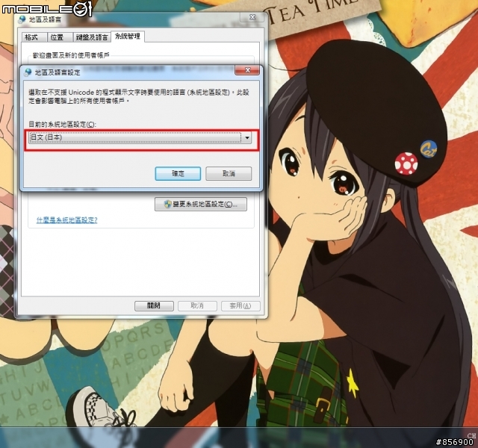Click the globe icon in the 地區及語言 window title
Viewport: 478px width, 448px height.
(22, 19)
